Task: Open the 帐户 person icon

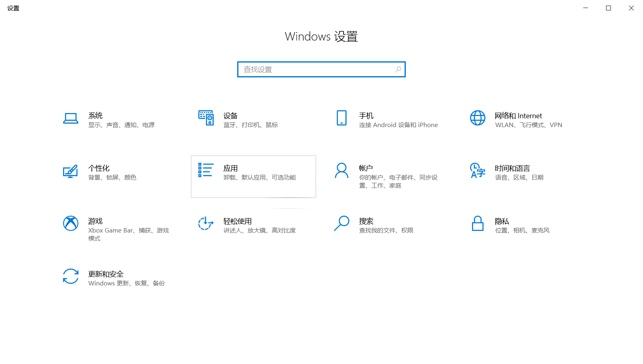Action: pos(342,170)
